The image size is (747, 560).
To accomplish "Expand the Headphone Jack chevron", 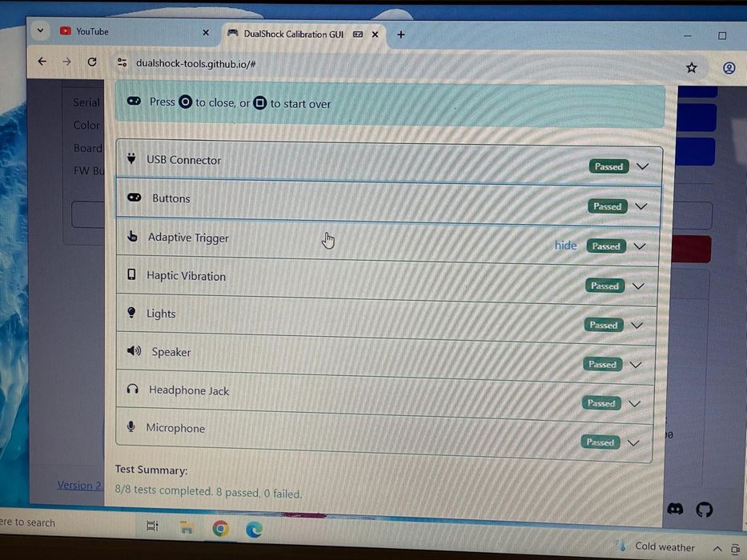I will pyautogui.click(x=635, y=404).
